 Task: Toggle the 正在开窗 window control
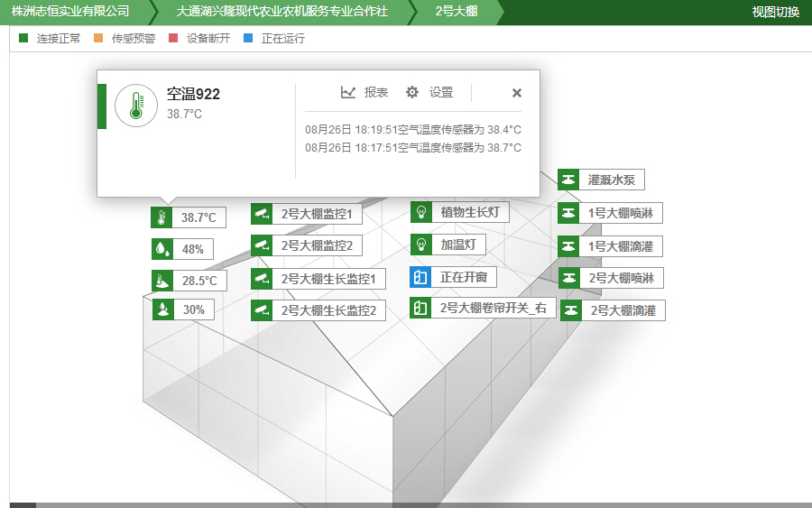(420, 277)
